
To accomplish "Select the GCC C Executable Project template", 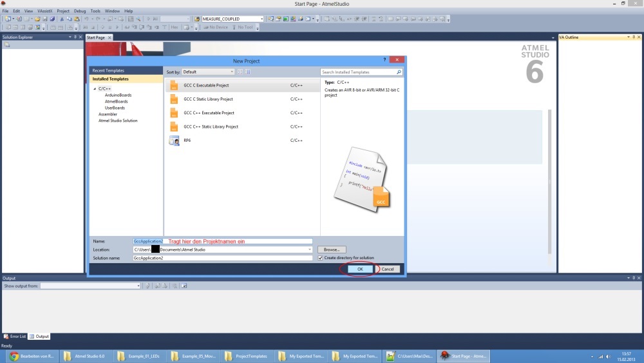I will pos(206,85).
